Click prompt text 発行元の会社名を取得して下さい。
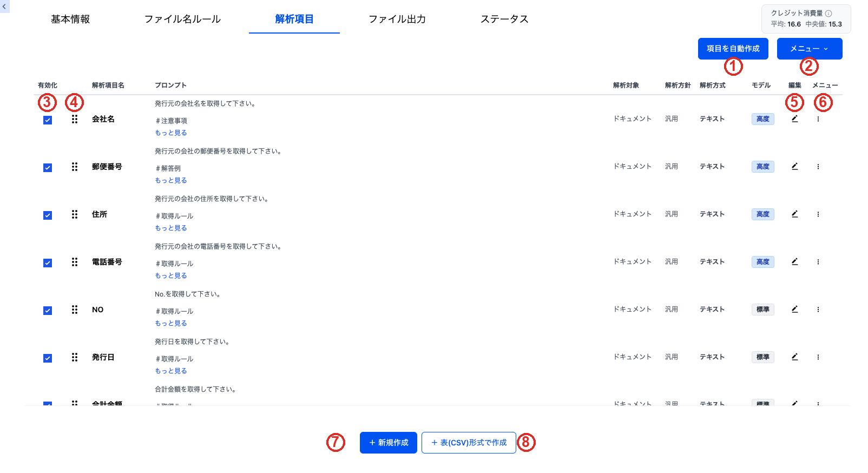The height and width of the screenshot is (473, 868). [x=205, y=103]
